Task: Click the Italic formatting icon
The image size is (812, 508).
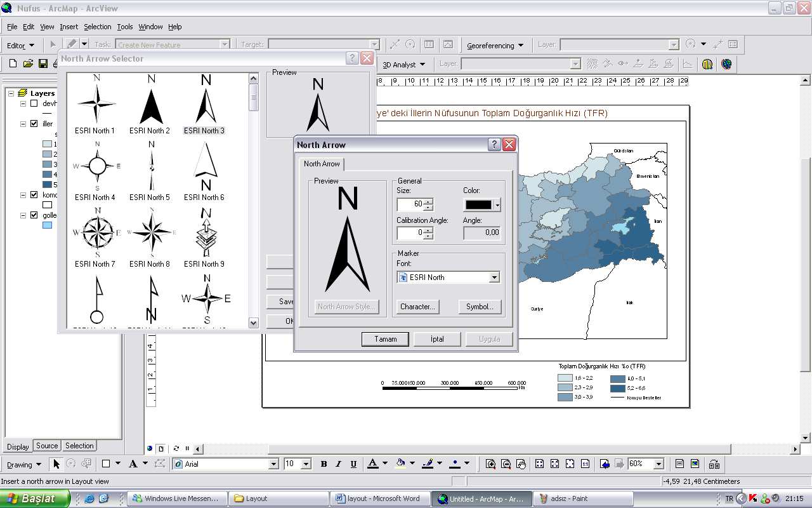Action: (x=339, y=464)
